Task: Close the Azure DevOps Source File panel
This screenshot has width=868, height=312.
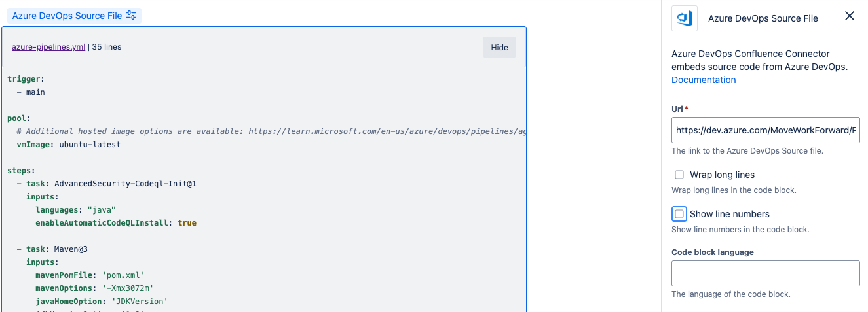Action: click(x=850, y=16)
